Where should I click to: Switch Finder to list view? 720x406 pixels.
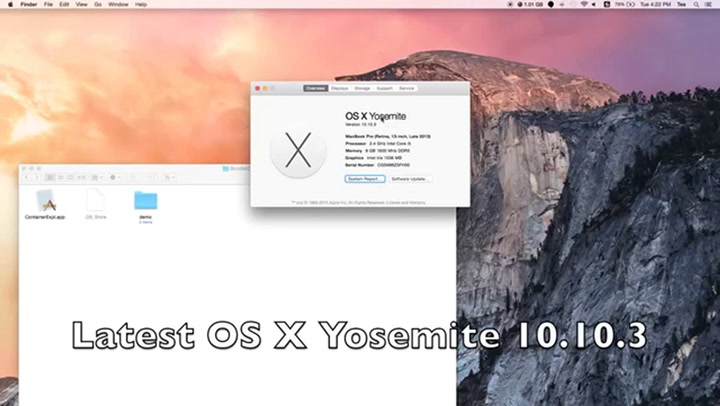pos(61,177)
